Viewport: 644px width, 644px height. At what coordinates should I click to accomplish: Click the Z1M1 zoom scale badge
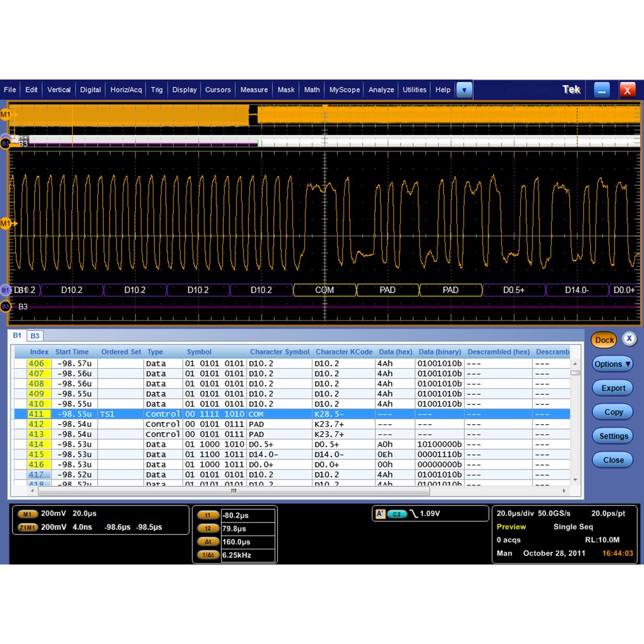click(27, 527)
